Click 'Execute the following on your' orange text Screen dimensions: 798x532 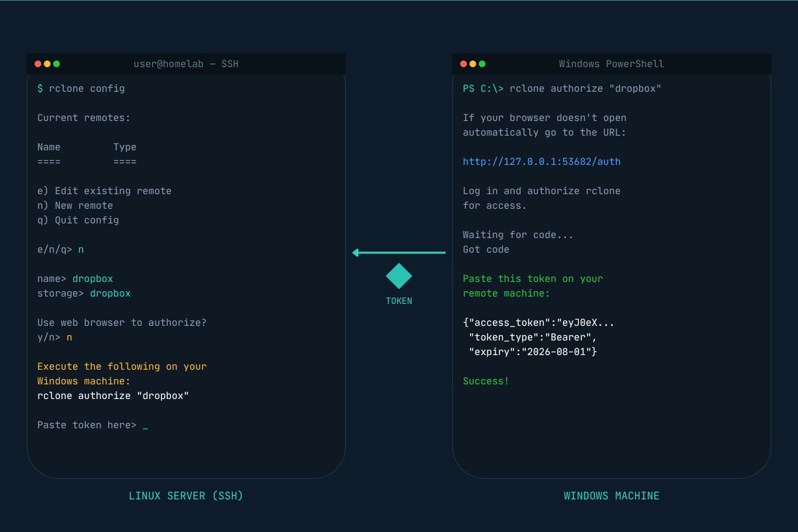(122, 366)
